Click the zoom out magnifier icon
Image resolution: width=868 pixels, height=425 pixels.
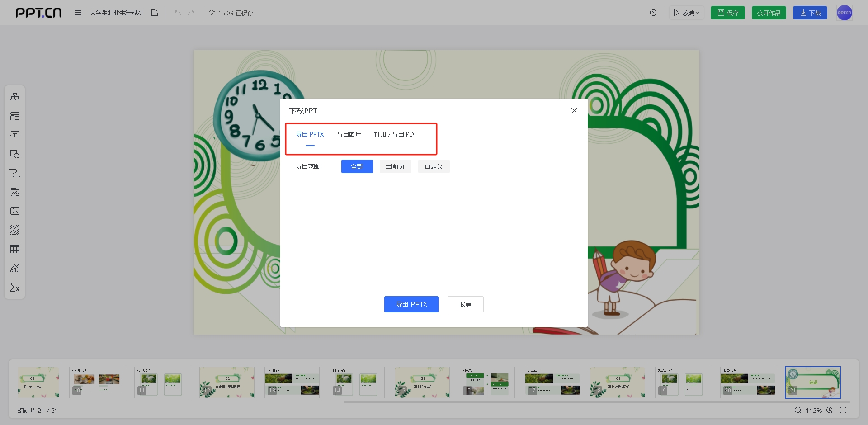coord(798,410)
